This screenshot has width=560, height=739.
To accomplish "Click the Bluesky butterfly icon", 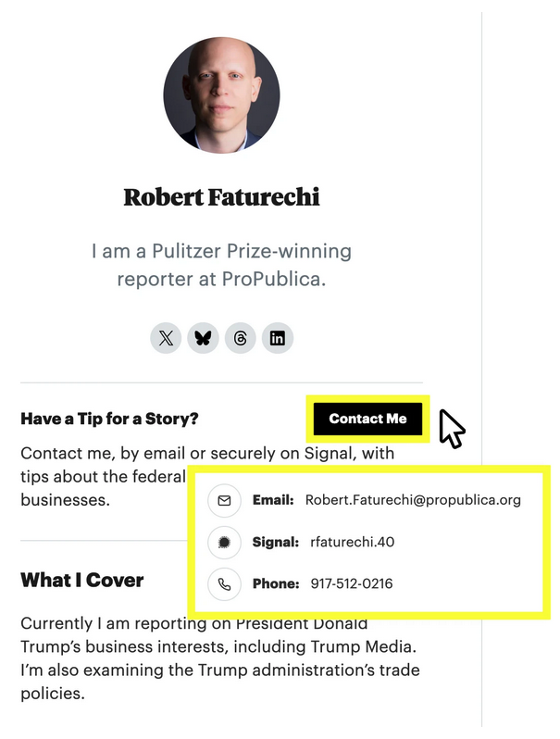I will (x=203, y=338).
